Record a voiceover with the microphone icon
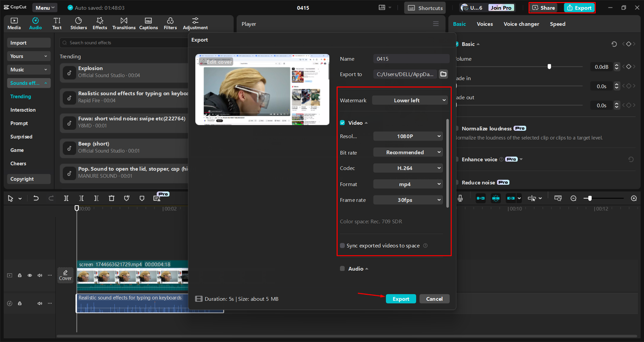Viewport: 644px width, 342px height. (460, 198)
